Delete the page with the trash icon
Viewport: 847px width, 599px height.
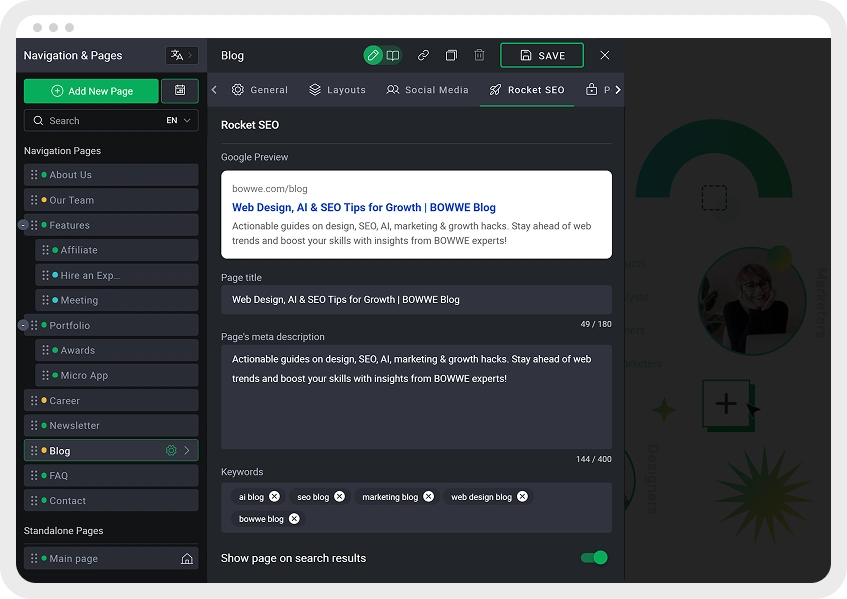tap(479, 55)
